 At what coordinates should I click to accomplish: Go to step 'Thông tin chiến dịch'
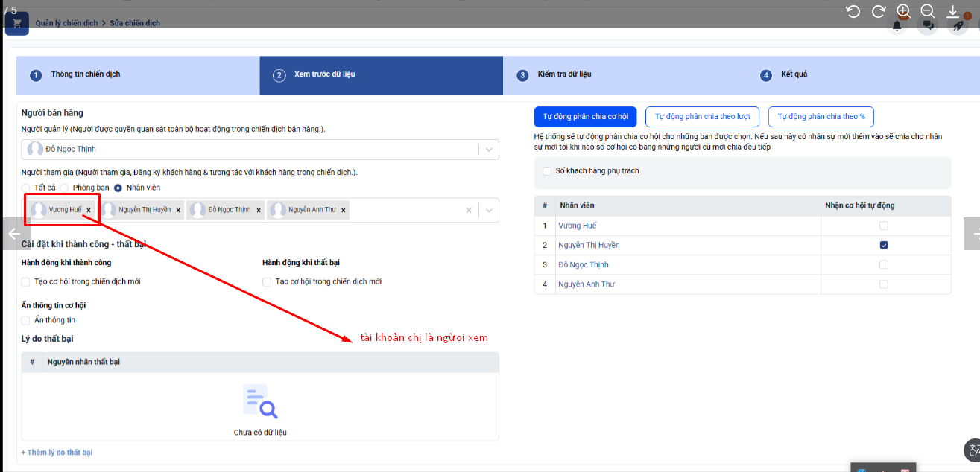pyautogui.click(x=86, y=74)
